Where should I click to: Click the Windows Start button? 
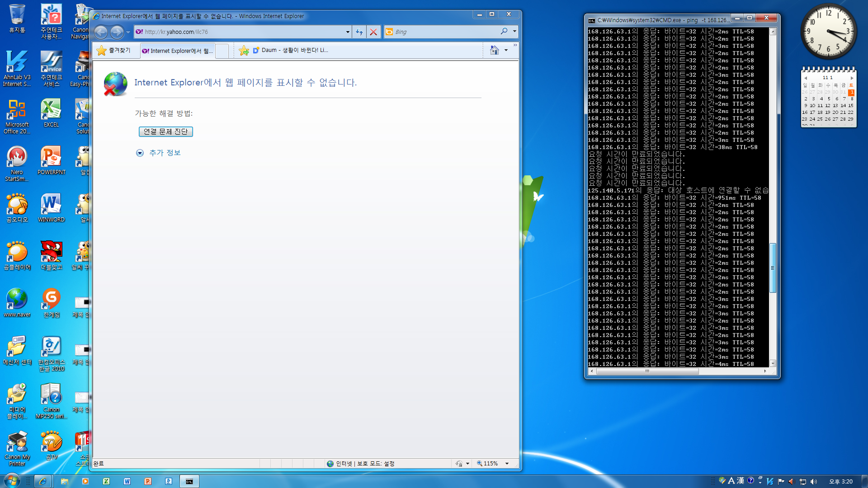(x=12, y=481)
